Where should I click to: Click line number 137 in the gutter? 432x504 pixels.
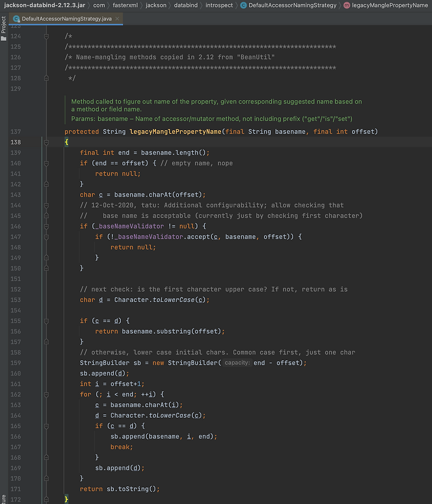16,132
